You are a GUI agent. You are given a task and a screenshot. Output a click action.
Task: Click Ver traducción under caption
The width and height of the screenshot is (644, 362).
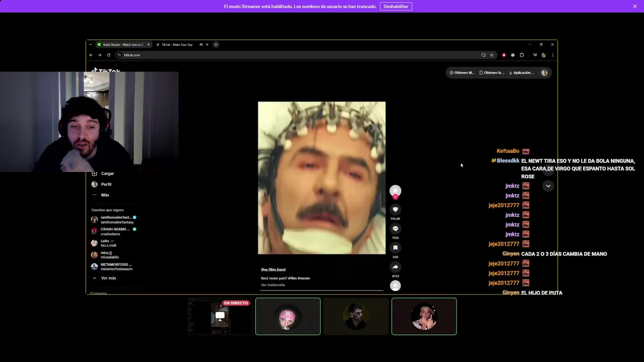tap(273, 285)
